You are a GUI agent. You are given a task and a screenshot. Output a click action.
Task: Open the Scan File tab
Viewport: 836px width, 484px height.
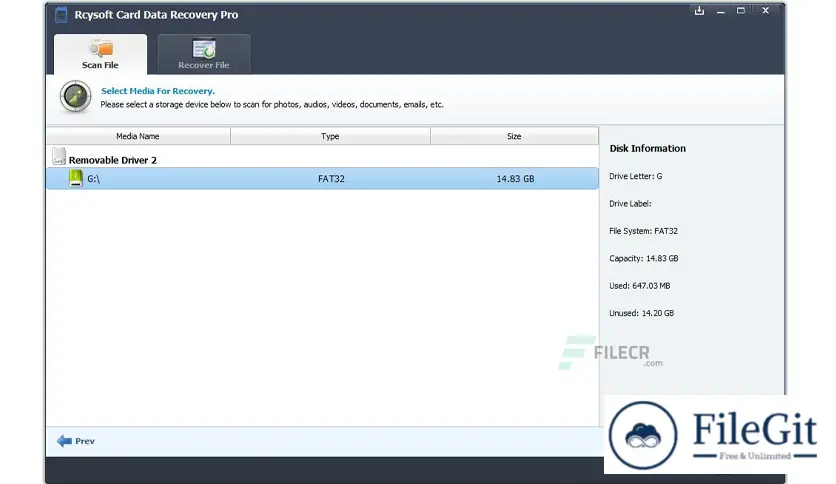pyautogui.click(x=100, y=54)
